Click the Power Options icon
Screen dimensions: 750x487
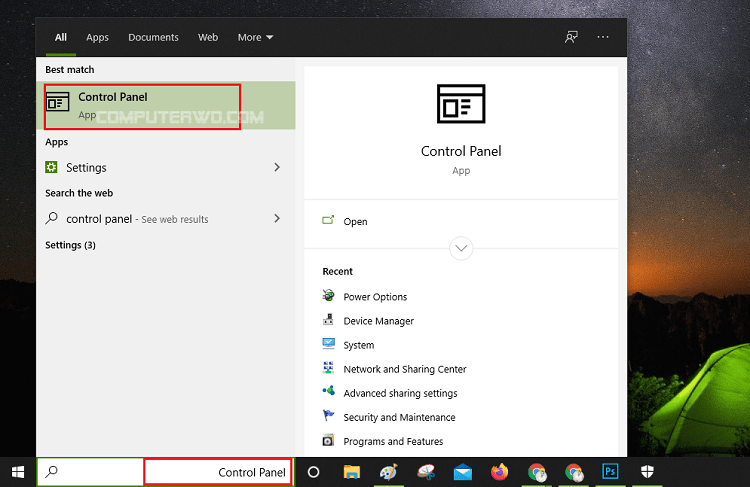pos(328,295)
